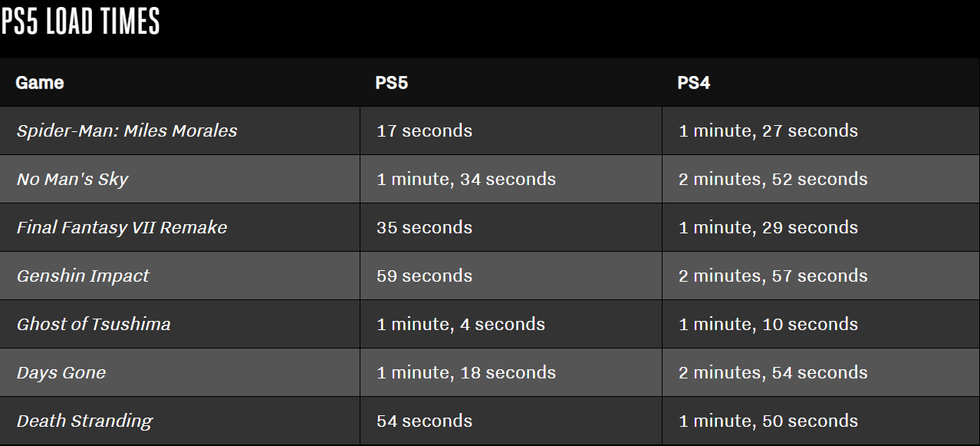Image resolution: width=980 pixels, height=446 pixels.
Task: Click the 1 minute, 34 seconds cell
Action: tap(465, 179)
